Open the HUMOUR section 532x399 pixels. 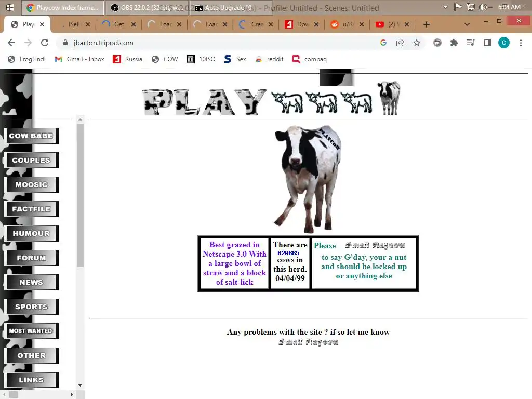[31, 233]
